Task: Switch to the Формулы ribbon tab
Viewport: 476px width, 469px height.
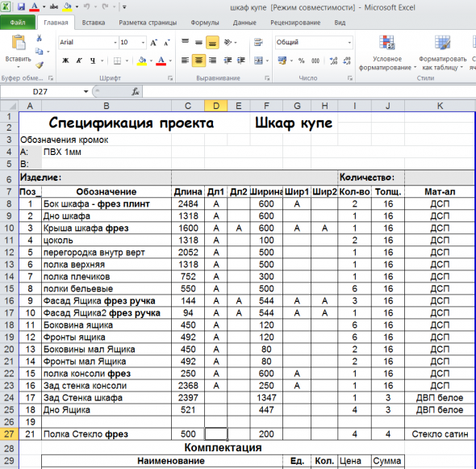Action: tap(205, 23)
